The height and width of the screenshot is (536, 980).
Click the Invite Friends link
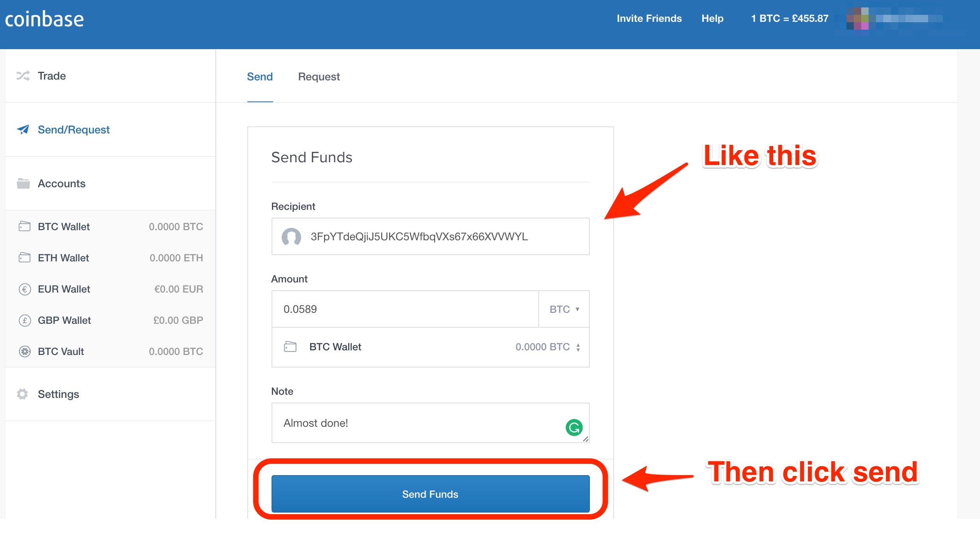649,18
